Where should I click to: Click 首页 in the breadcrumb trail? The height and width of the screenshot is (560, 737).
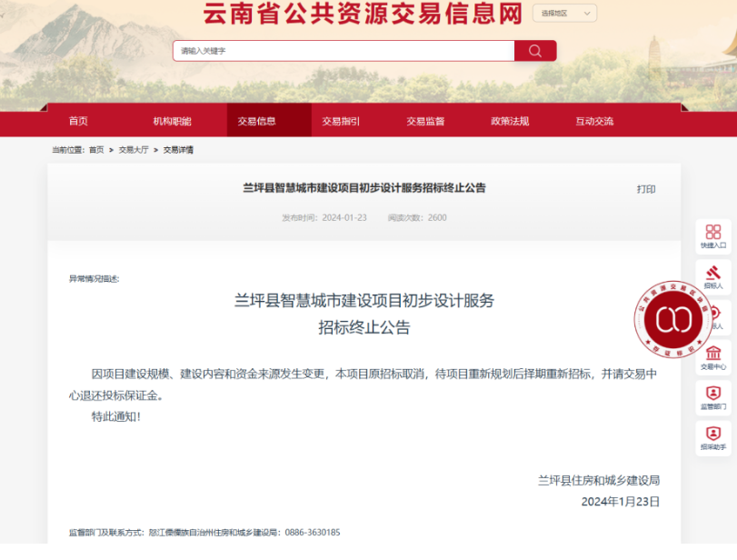click(96, 150)
